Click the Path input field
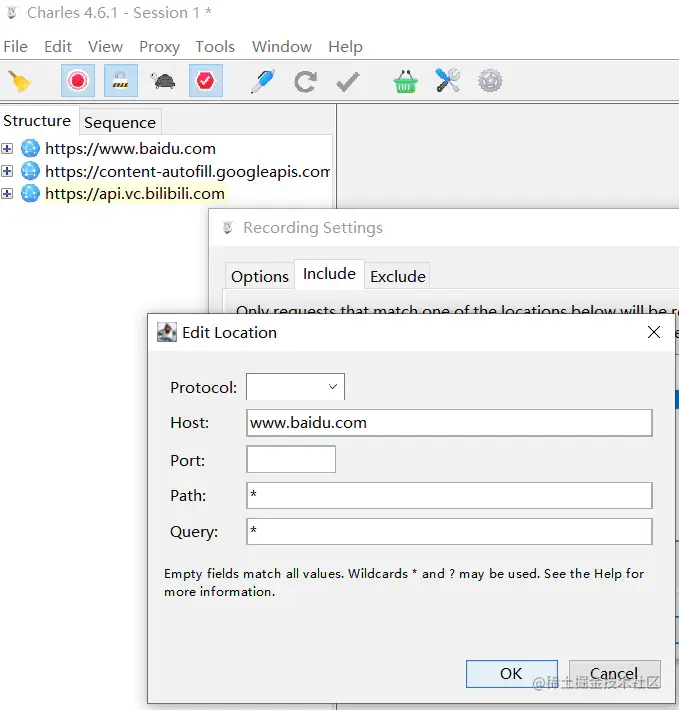679x710 pixels. coord(449,495)
